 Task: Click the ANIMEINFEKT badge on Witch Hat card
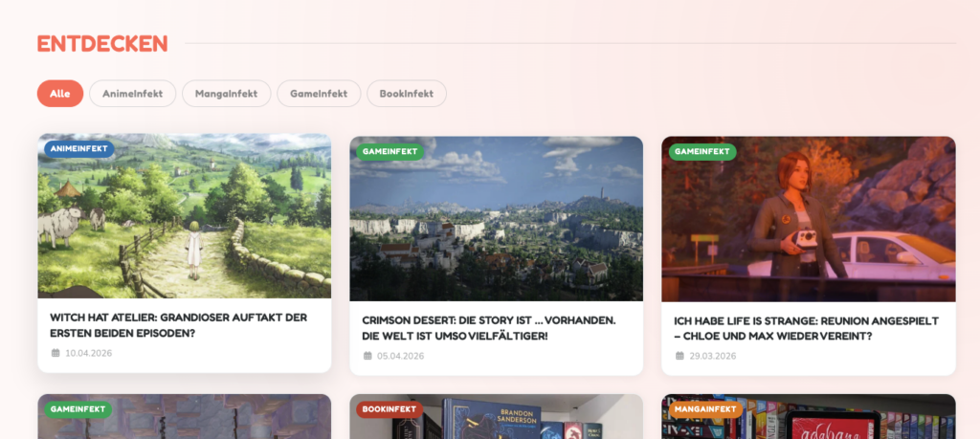tap(78, 149)
